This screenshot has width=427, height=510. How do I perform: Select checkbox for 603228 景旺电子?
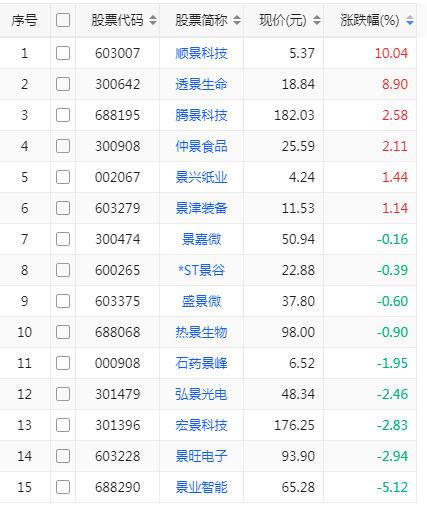63,456
